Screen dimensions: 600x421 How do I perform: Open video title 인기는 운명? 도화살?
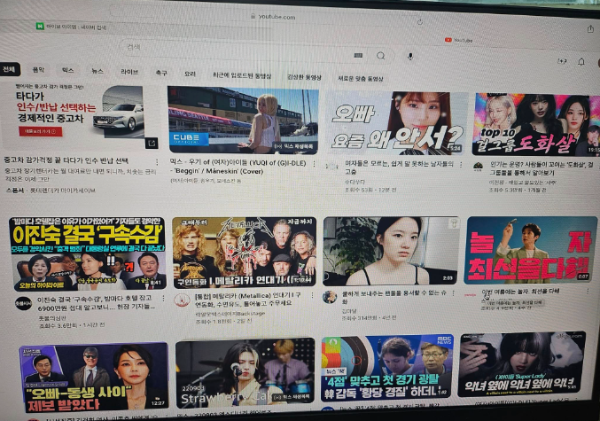541,169
